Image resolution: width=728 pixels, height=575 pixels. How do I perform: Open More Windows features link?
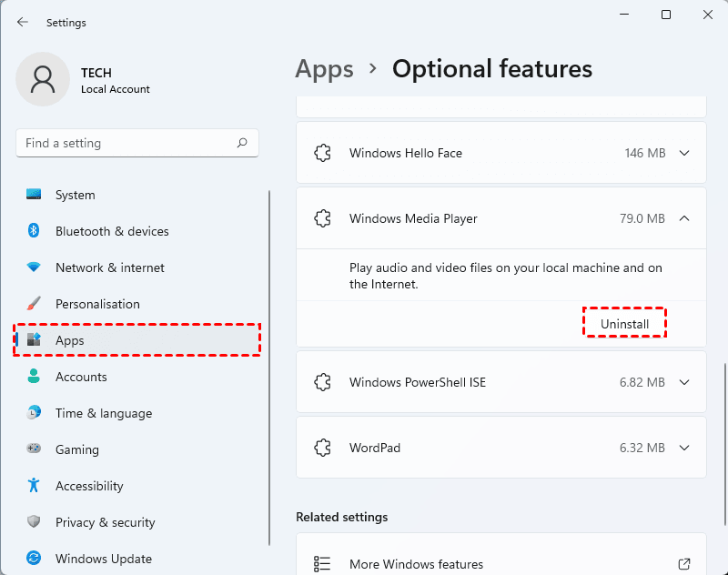tap(416, 564)
